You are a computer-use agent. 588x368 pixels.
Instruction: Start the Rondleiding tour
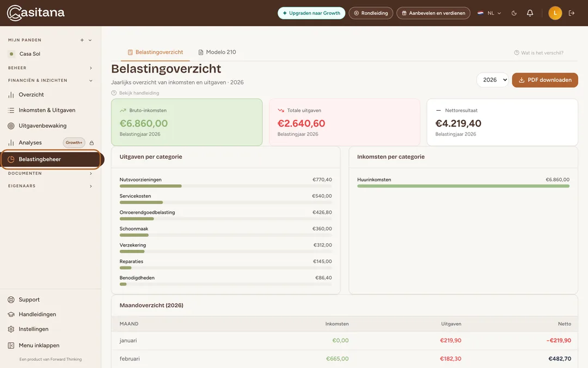tap(371, 13)
